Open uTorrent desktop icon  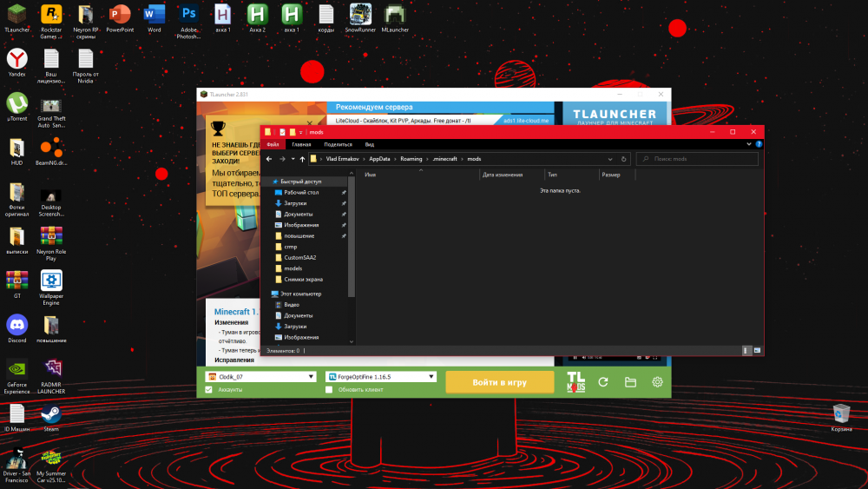16,107
